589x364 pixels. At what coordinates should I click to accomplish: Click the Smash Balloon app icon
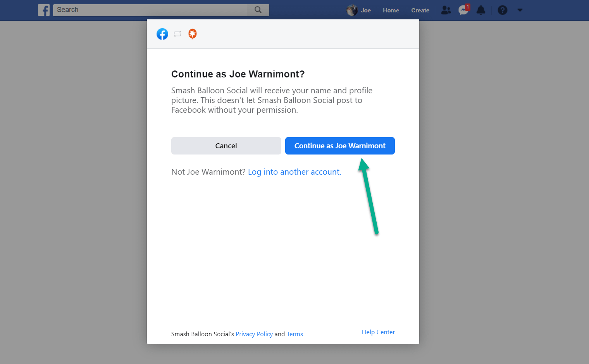click(193, 34)
